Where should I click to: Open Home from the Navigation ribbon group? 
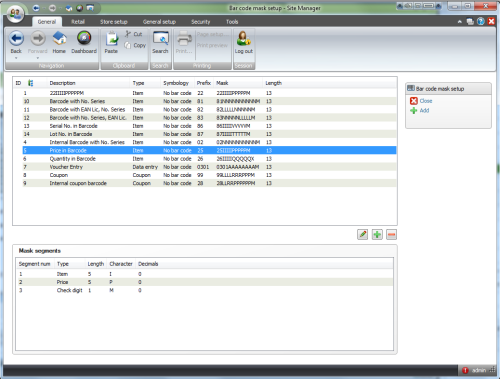pyautogui.click(x=59, y=42)
